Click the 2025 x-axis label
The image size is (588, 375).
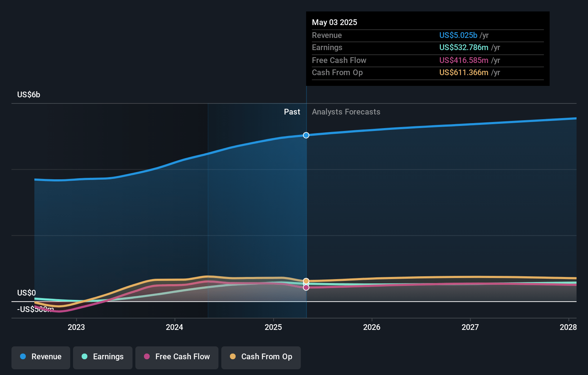[273, 327]
